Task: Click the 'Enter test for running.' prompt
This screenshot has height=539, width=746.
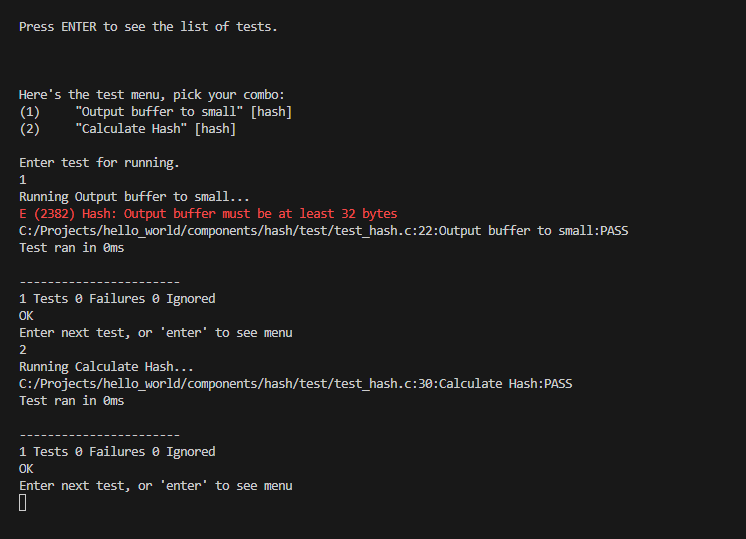Action: 99,163
